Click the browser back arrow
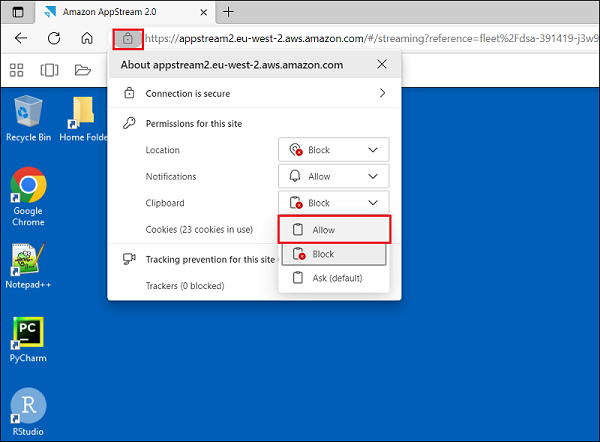600x442 pixels. 21,38
